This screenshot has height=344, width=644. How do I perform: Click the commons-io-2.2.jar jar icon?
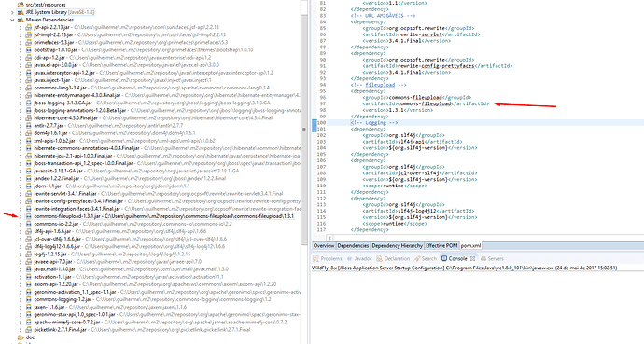click(28, 224)
